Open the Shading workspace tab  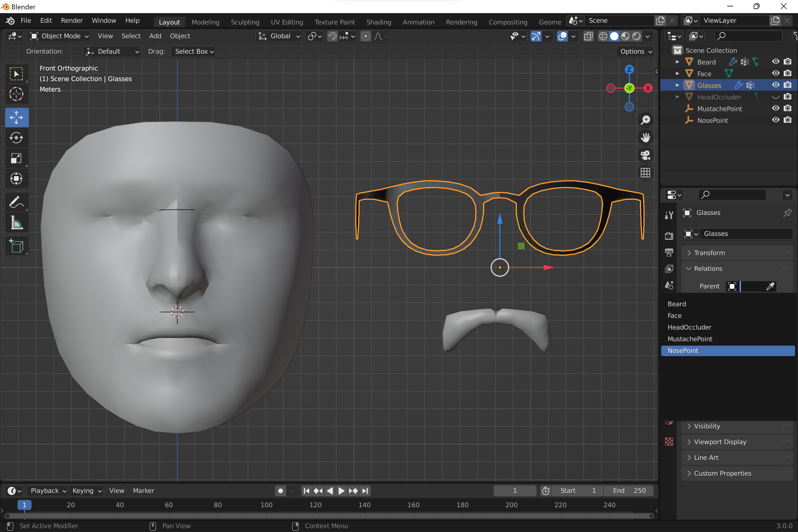pyautogui.click(x=378, y=21)
